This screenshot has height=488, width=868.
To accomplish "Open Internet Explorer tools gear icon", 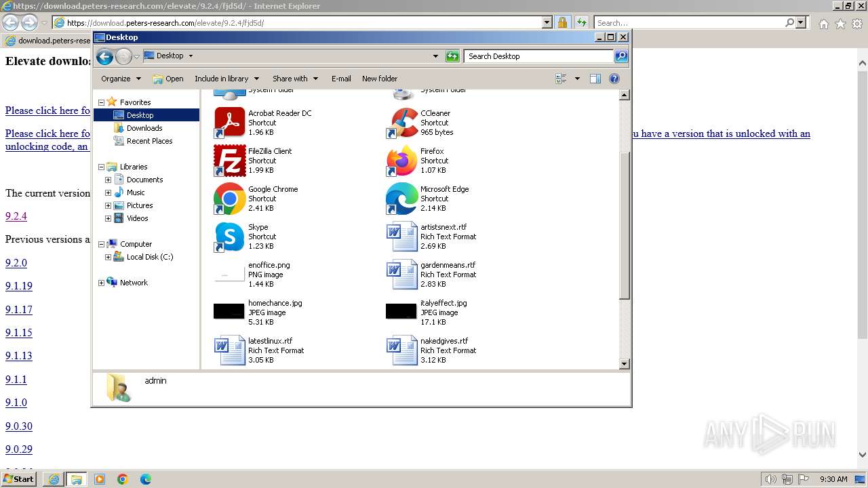I will (856, 23).
